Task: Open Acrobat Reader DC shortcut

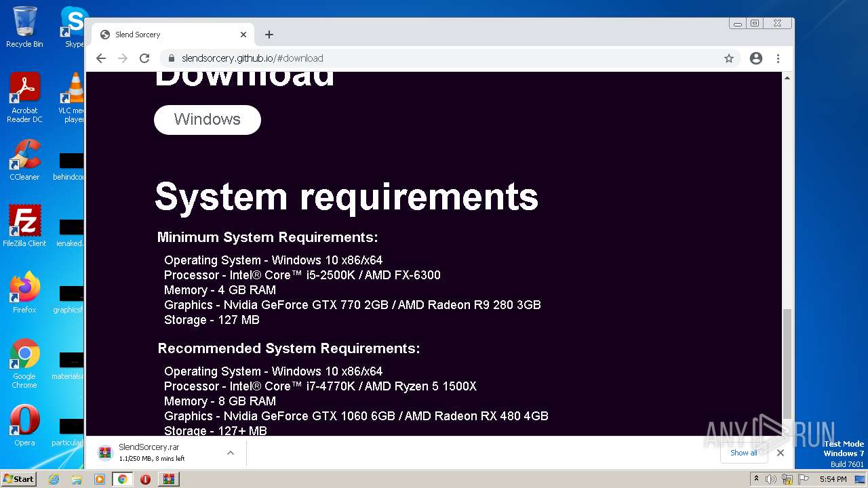Action: click(24, 98)
